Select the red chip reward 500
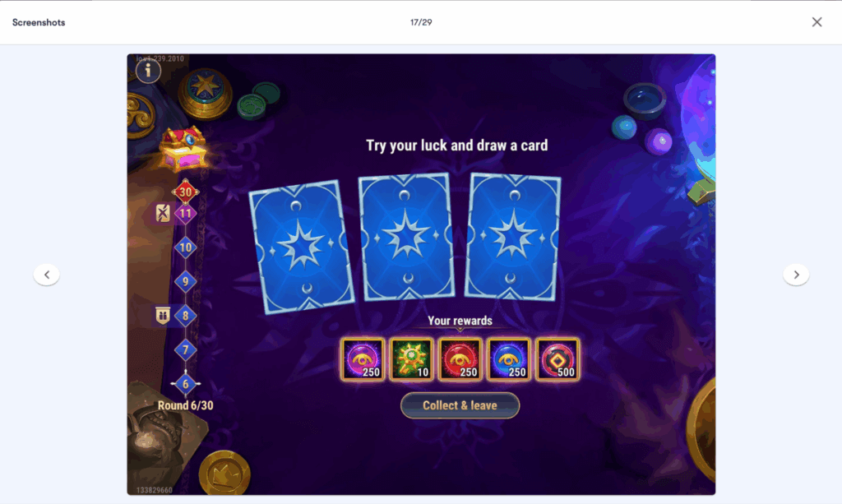 (557, 359)
